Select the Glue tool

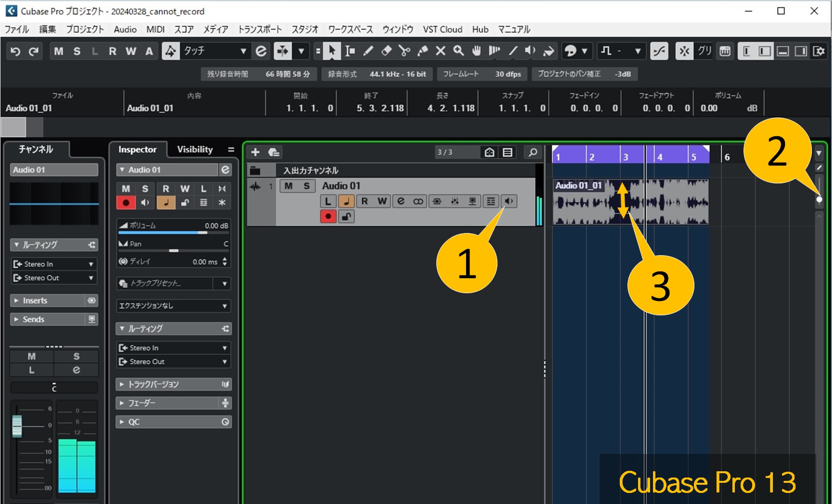(x=423, y=51)
